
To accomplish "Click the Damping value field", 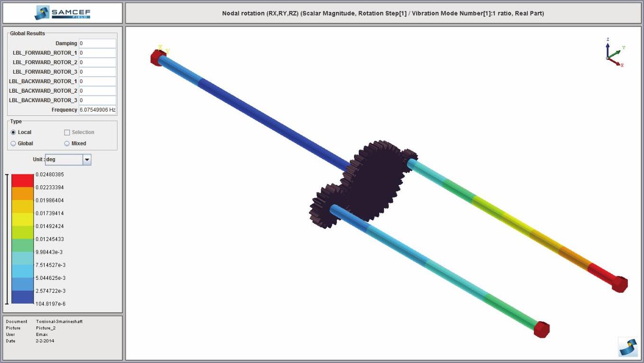I will [97, 43].
